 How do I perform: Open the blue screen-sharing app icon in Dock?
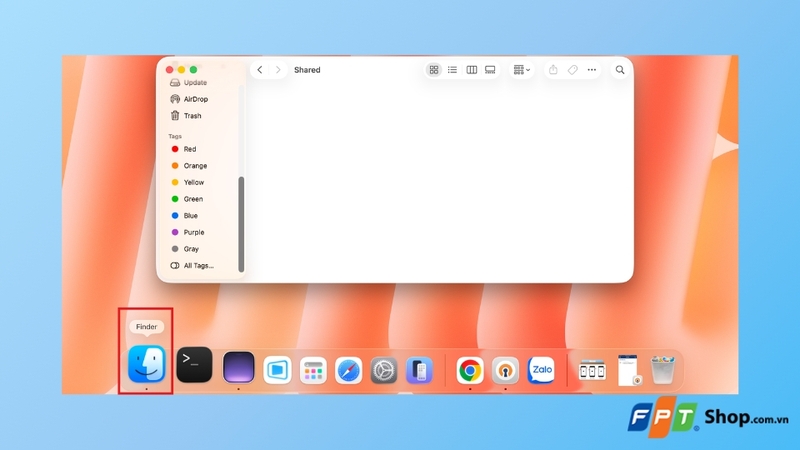[277, 370]
